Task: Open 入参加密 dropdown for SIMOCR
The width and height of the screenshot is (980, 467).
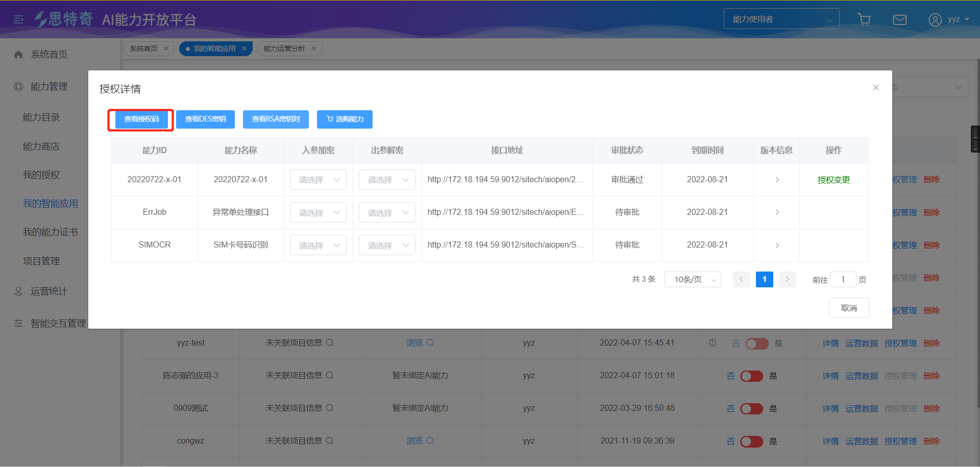Action: coord(318,245)
